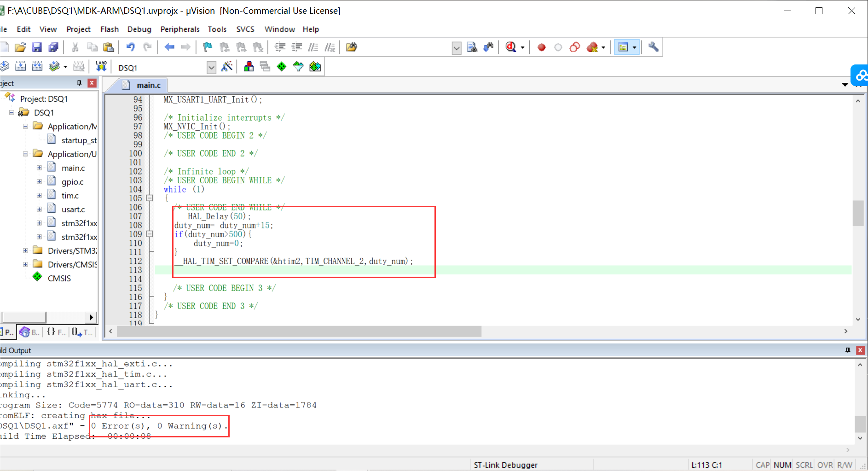Screen dimensions: 868x471
Task: Open the target selection dropdown DSQ1
Action: (x=211, y=68)
